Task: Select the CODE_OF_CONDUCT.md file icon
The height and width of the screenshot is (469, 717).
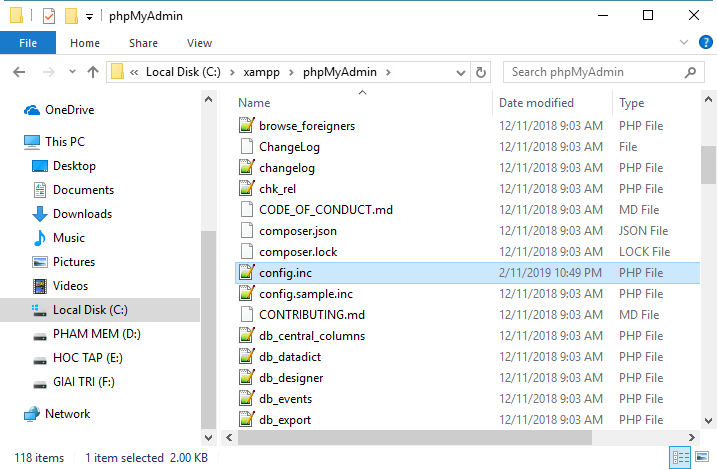Action: pyautogui.click(x=246, y=209)
